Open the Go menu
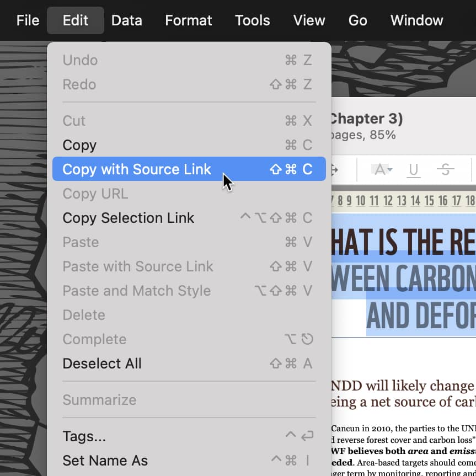The width and height of the screenshot is (476, 476). pyautogui.click(x=357, y=20)
